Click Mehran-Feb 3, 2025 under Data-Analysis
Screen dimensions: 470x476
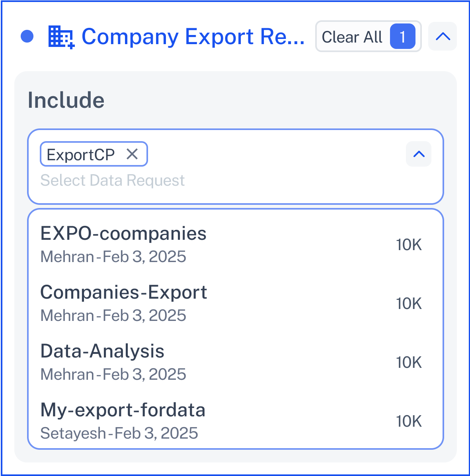(x=113, y=374)
